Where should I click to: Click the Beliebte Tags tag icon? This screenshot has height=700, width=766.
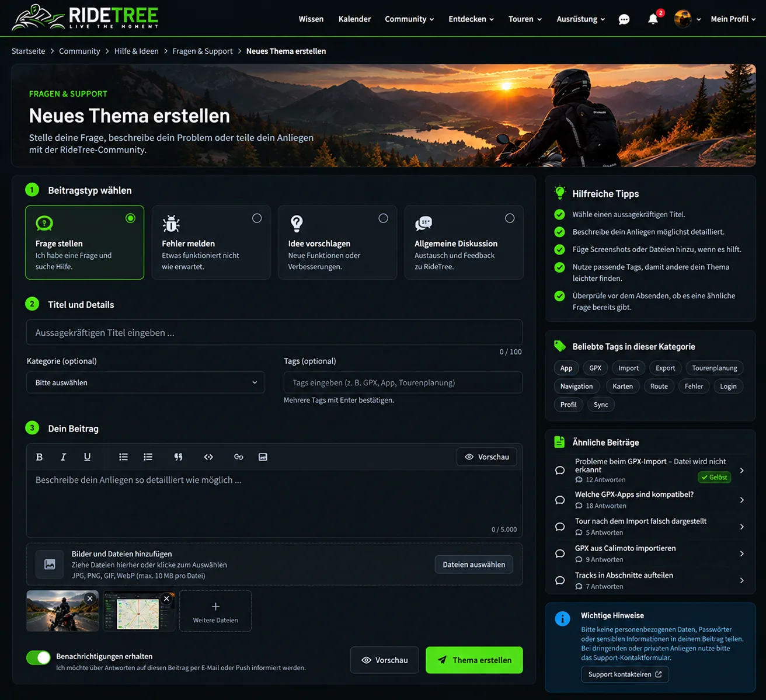click(560, 346)
